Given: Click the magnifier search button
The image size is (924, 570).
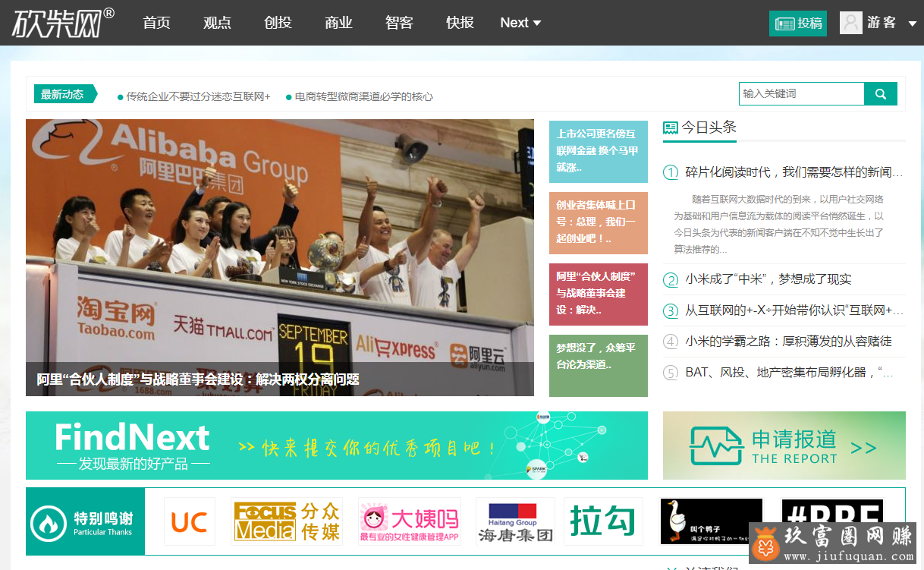Looking at the screenshot, I should (881, 93).
